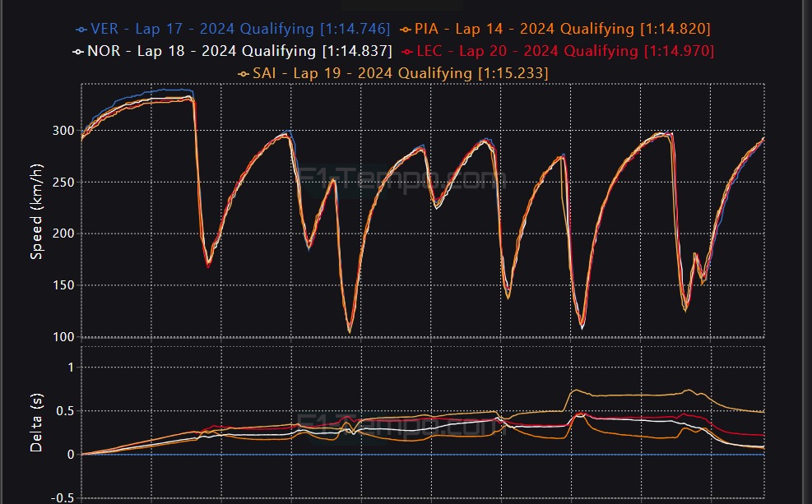Click the red LEC legend marker icon
This screenshot has width=812, height=504.
406,52
